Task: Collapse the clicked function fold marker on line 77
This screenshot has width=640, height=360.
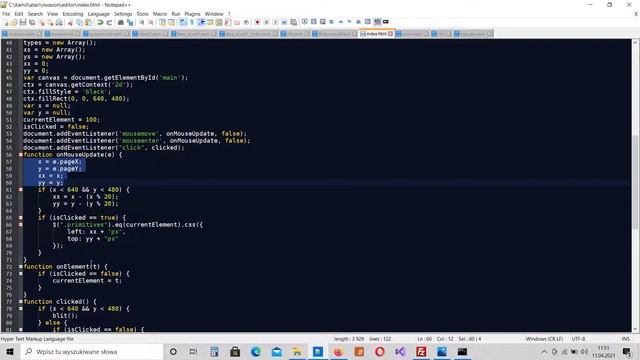Action: tap(21, 302)
